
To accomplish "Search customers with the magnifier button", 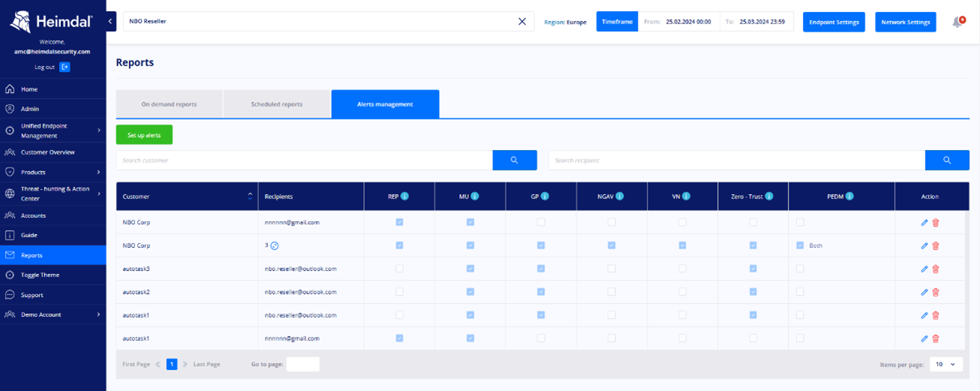I will [515, 160].
